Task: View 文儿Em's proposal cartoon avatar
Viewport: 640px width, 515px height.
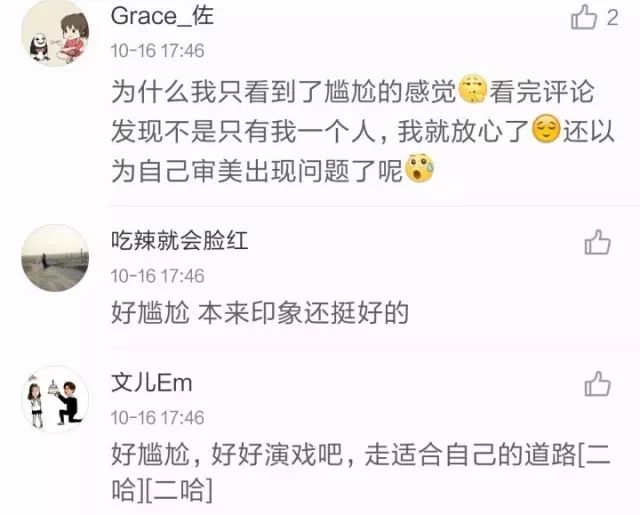Action: (x=55, y=400)
